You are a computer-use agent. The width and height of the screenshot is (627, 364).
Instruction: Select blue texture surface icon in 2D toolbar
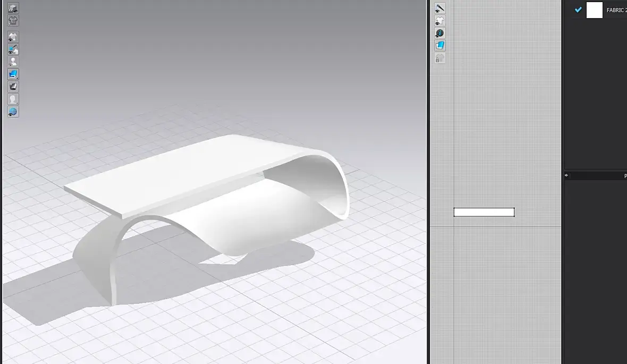point(440,45)
